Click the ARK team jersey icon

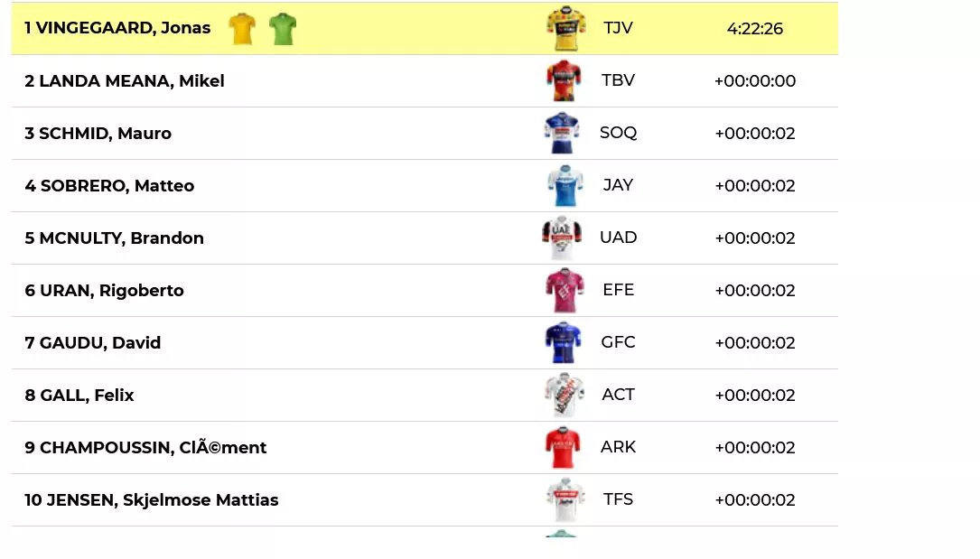coord(564,448)
